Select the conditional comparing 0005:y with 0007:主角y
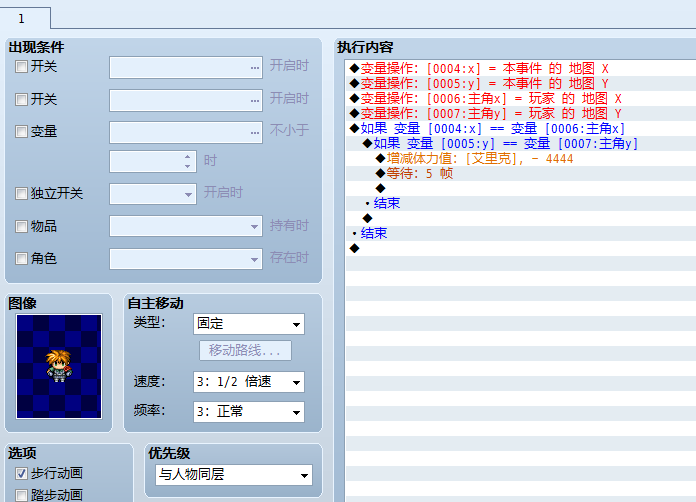 pyautogui.click(x=520, y=144)
